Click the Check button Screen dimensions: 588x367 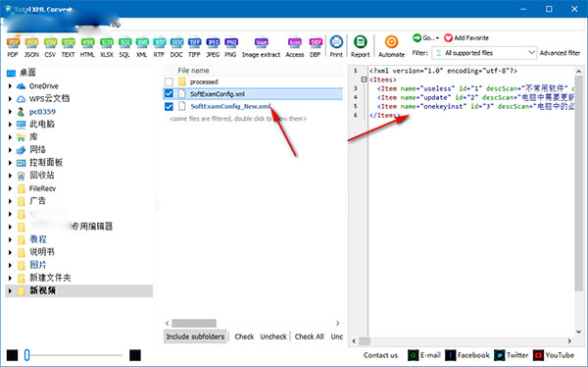click(x=244, y=337)
